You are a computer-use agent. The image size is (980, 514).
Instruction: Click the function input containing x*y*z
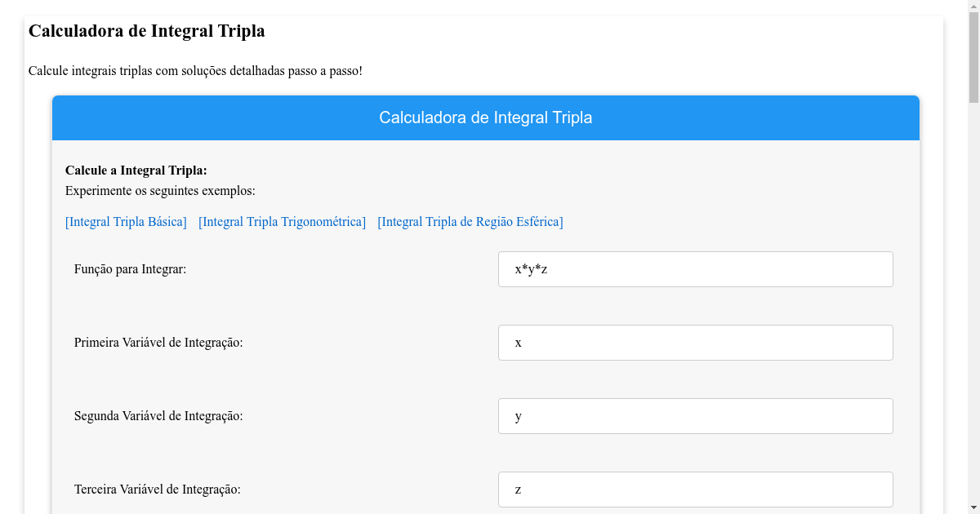tap(695, 269)
